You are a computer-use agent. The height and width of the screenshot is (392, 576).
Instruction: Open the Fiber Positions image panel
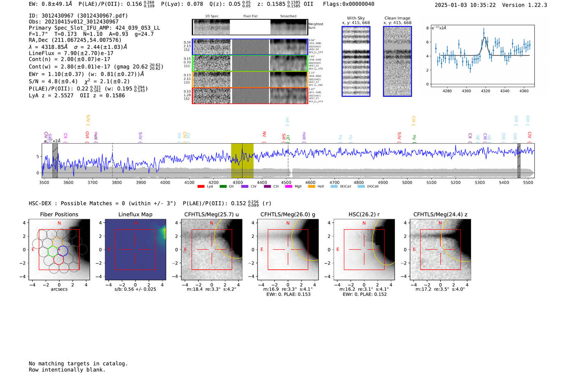(x=59, y=250)
